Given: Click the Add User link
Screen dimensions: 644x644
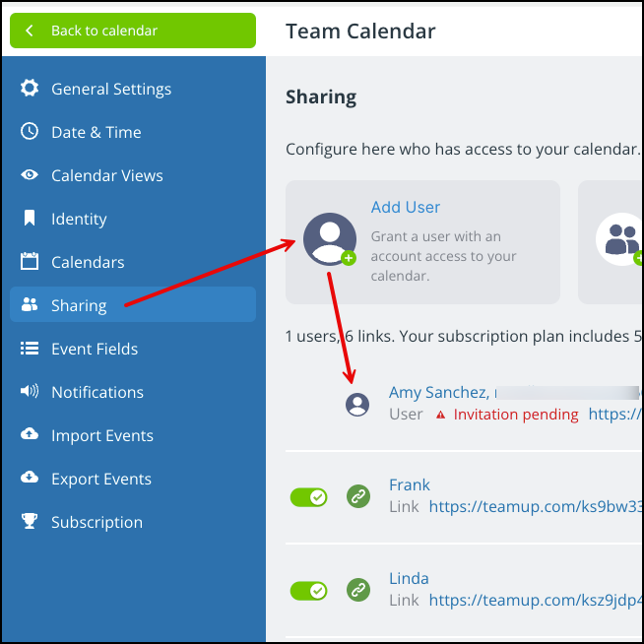Looking at the screenshot, I should click(x=406, y=207).
